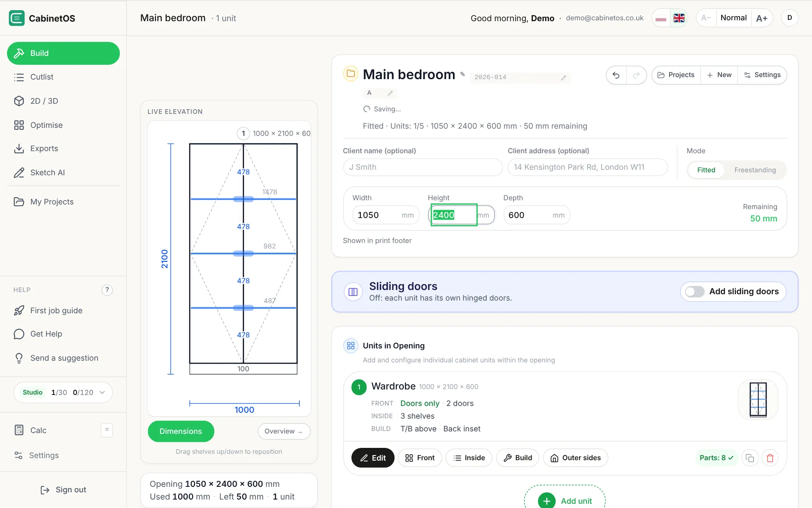The image size is (812, 508).
Task: Open the Outer sides options
Action: [575, 458]
